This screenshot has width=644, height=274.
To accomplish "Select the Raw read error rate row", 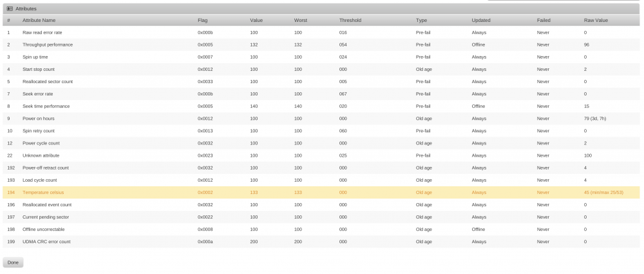I will [321, 32].
